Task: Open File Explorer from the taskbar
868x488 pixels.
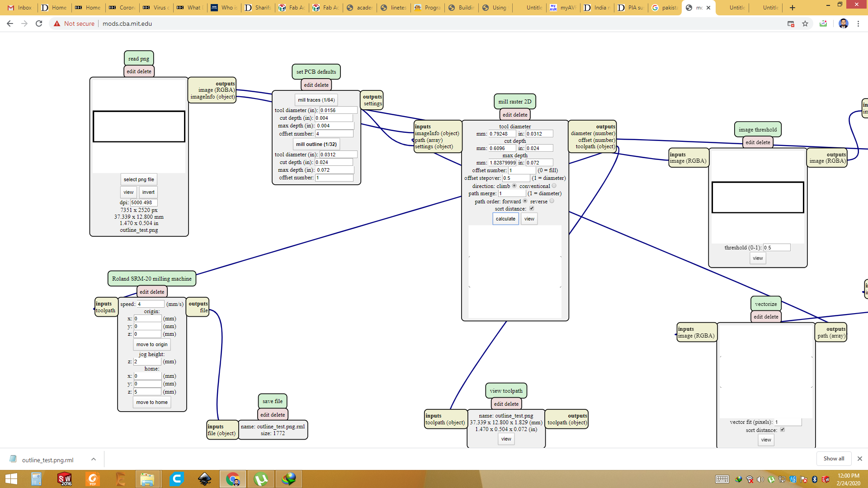Action: [x=147, y=479]
